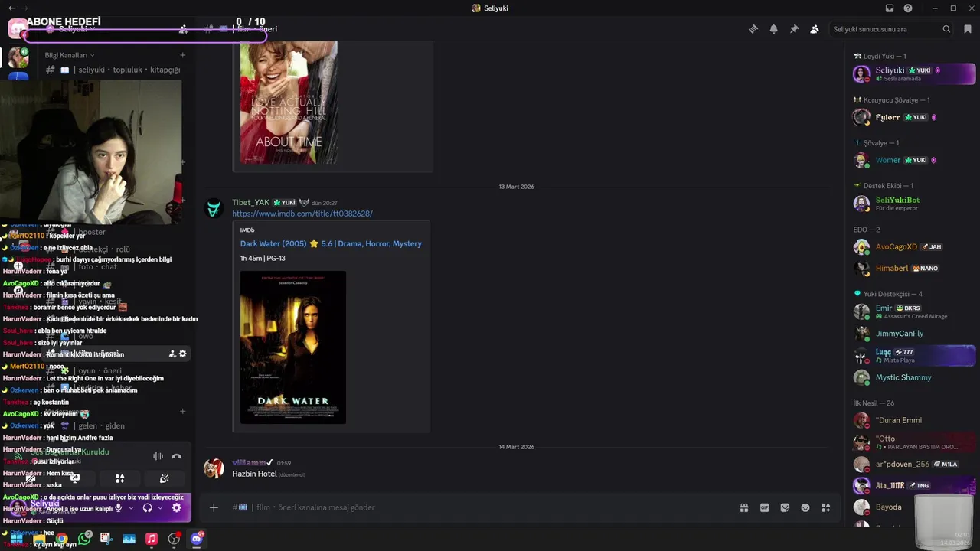
Task: Go back with the left arrow
Action: point(11,8)
